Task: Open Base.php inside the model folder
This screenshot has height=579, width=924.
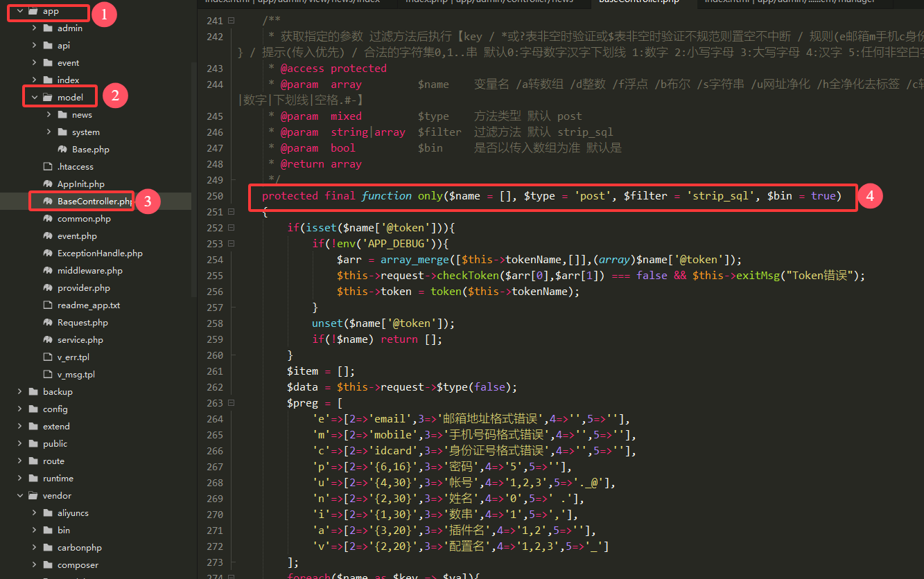Action: [x=90, y=150]
